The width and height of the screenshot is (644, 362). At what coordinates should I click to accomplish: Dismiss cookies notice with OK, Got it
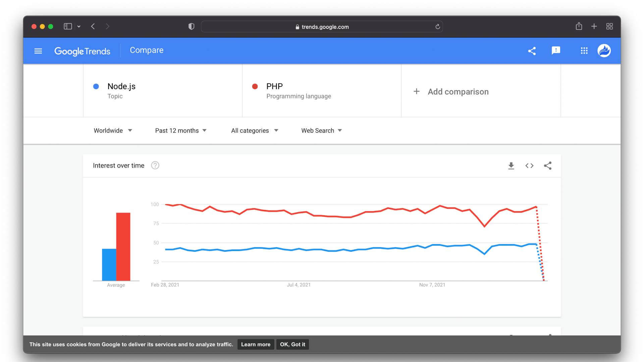click(292, 344)
